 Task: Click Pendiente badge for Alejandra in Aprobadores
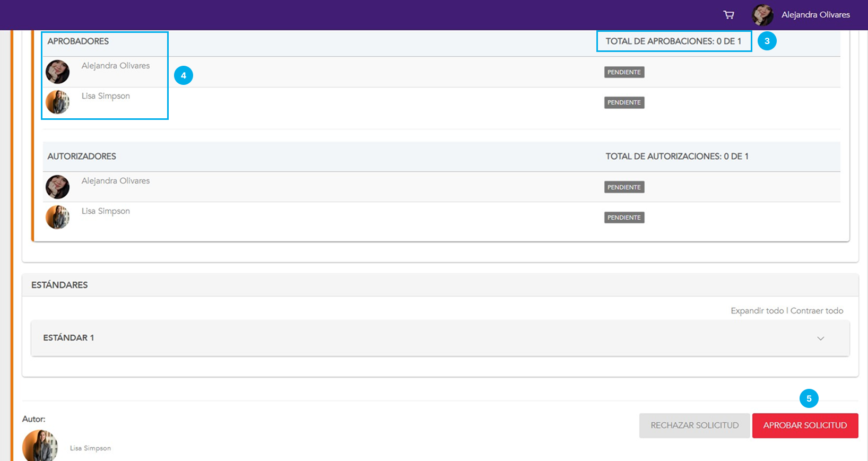[x=624, y=72]
